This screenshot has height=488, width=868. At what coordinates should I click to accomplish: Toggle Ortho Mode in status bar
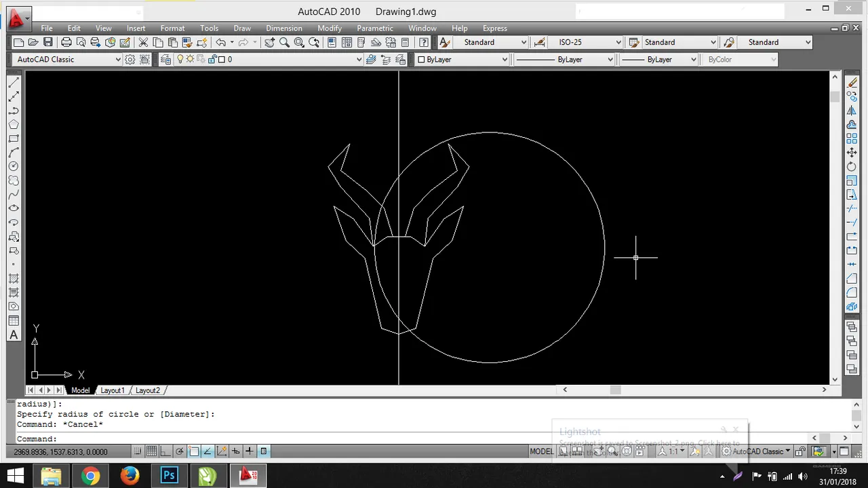pyautogui.click(x=165, y=451)
